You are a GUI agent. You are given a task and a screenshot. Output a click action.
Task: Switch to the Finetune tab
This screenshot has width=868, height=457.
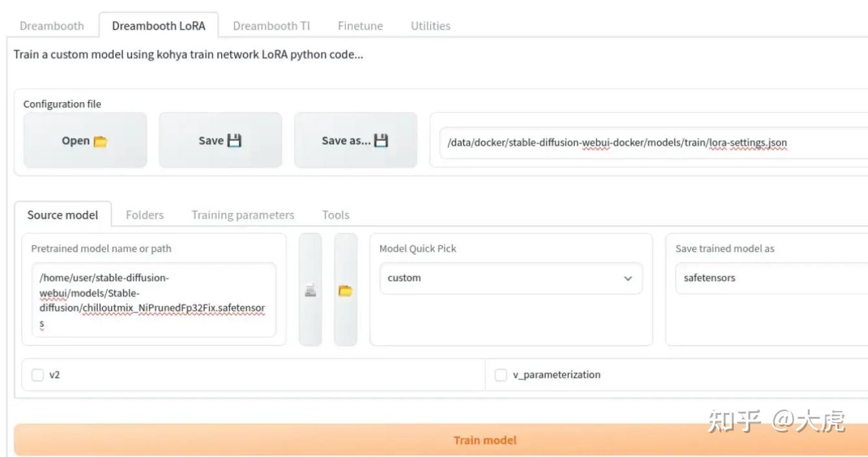click(x=360, y=25)
